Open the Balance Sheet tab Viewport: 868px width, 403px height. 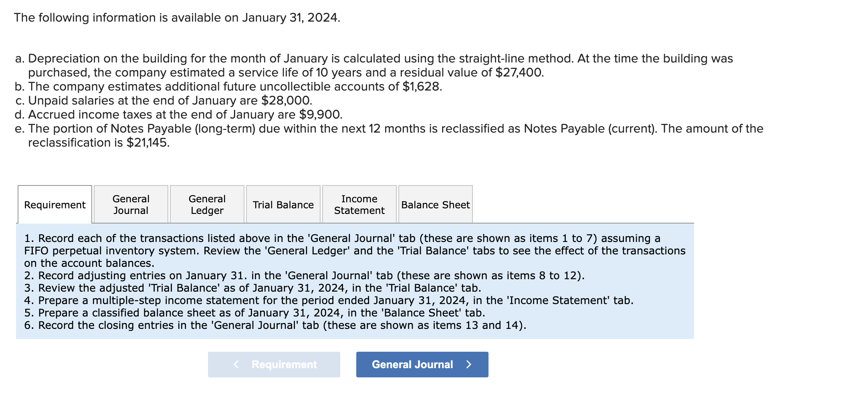click(x=435, y=205)
